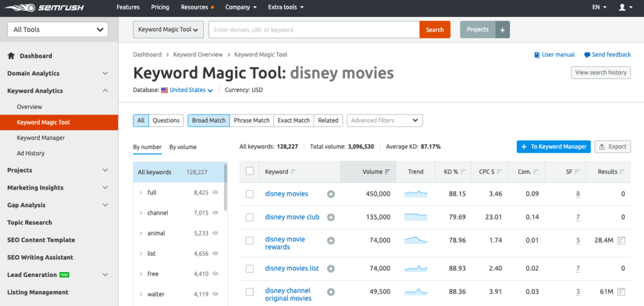Open the user account profile icon
The width and height of the screenshot is (644, 306).
(x=622, y=8)
